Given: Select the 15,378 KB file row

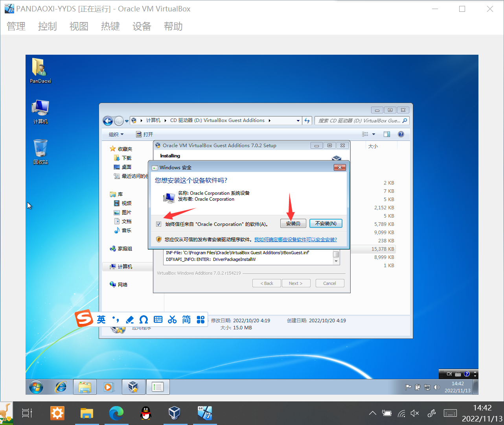Looking at the screenshot, I should (373, 249).
